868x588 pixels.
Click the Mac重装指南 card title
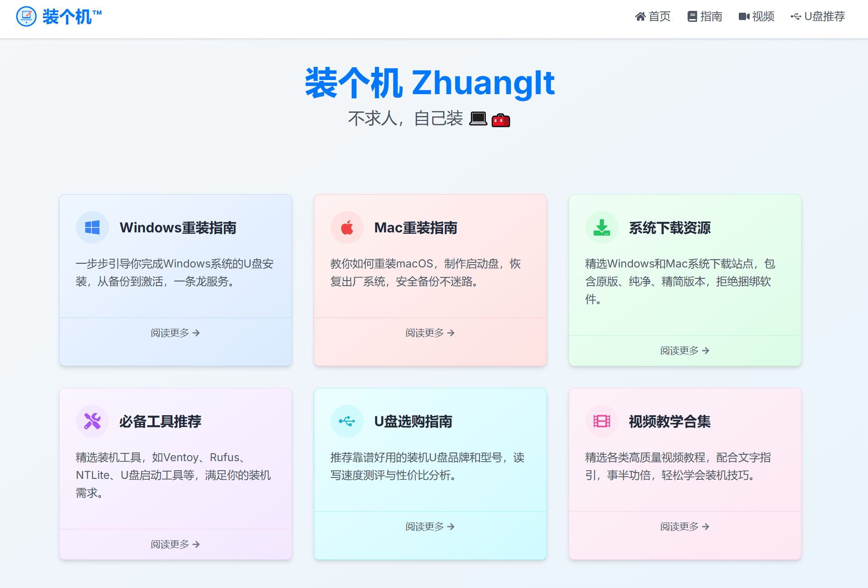pyautogui.click(x=415, y=228)
